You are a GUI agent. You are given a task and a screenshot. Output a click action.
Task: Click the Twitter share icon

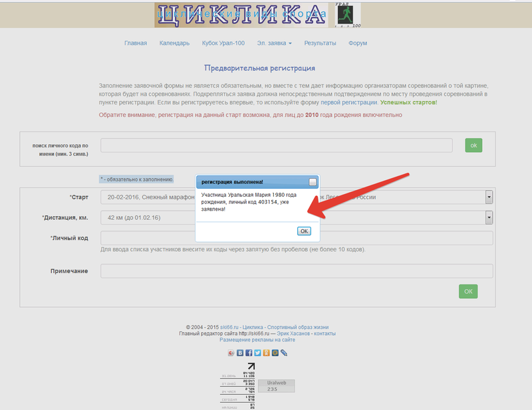257,353
